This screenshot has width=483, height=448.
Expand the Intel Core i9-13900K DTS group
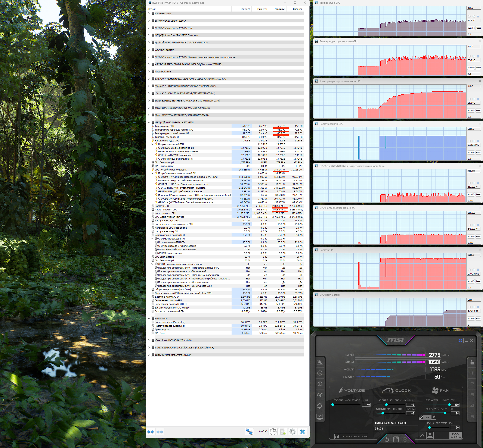pos(149,28)
